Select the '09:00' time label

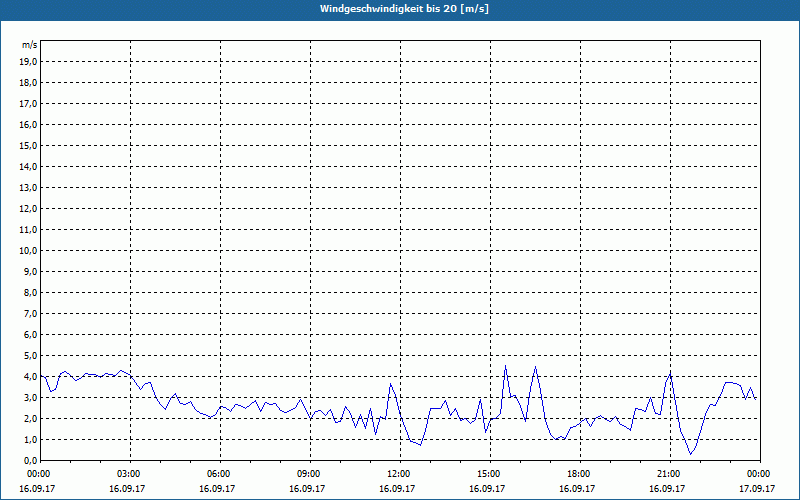pyautogui.click(x=308, y=474)
